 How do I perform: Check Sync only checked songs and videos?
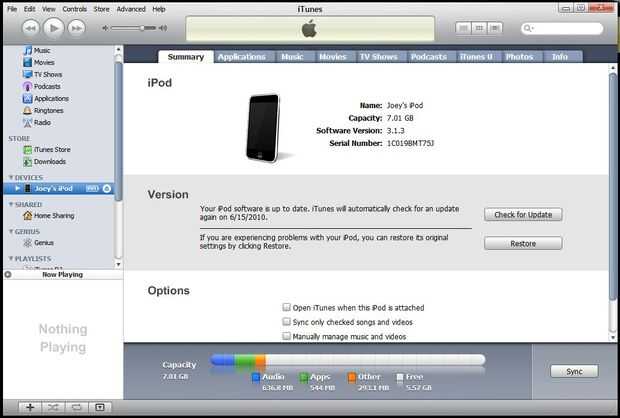(286, 322)
